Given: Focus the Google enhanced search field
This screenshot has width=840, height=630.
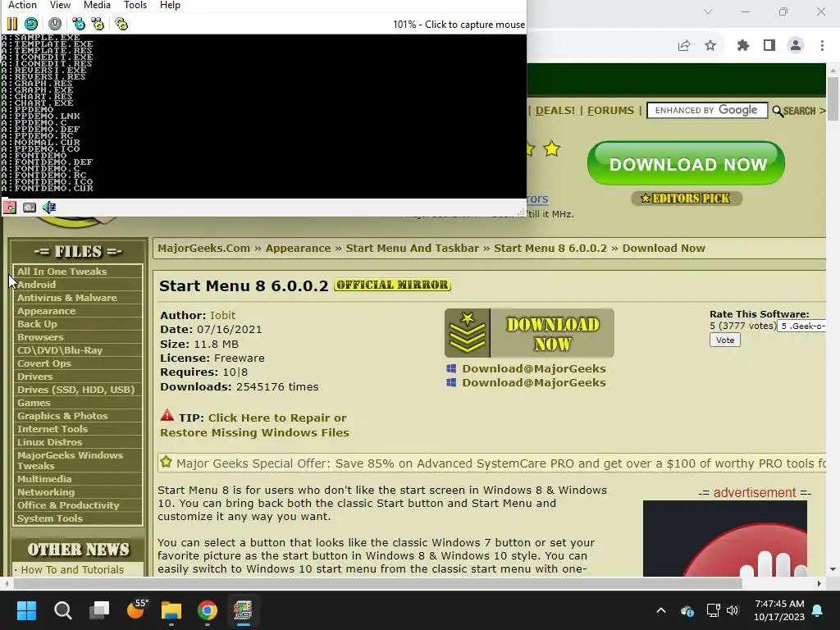Looking at the screenshot, I should click(707, 111).
